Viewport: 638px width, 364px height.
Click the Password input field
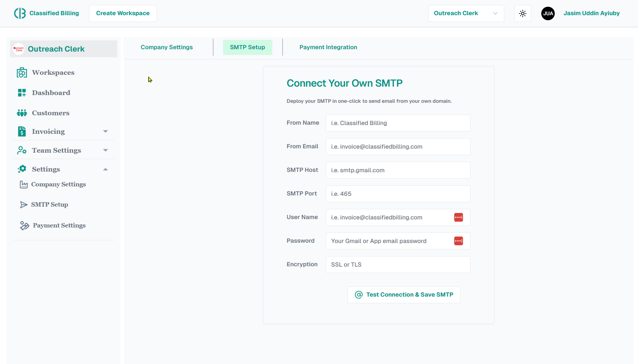pyautogui.click(x=398, y=241)
